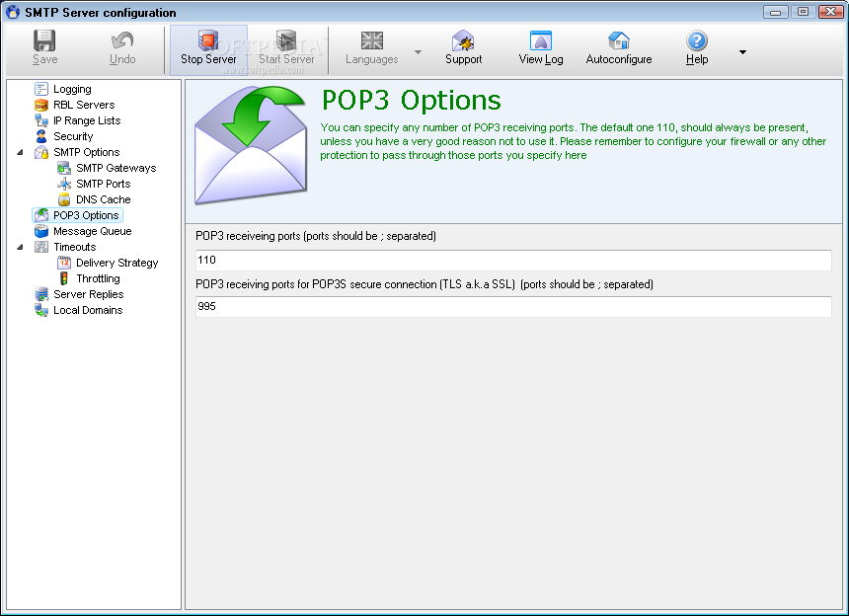The width and height of the screenshot is (849, 616).
Task: Open the Languages dropdown arrow
Action: [418, 52]
